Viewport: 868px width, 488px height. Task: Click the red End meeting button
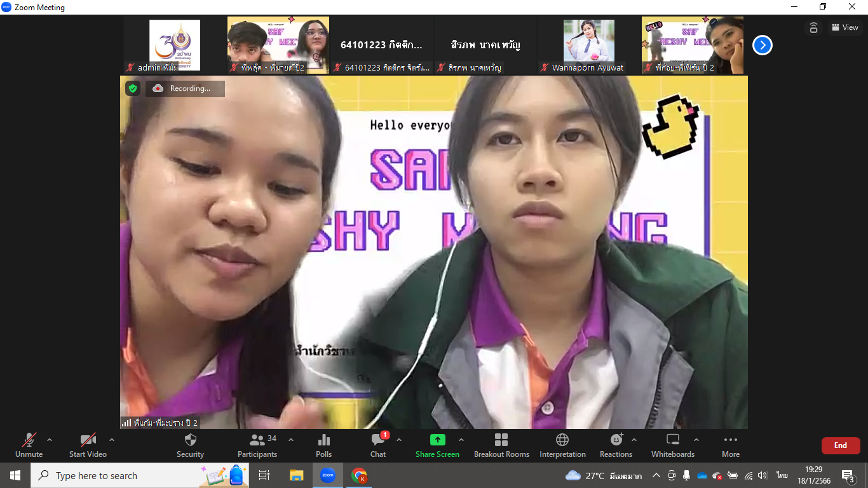[840, 445]
